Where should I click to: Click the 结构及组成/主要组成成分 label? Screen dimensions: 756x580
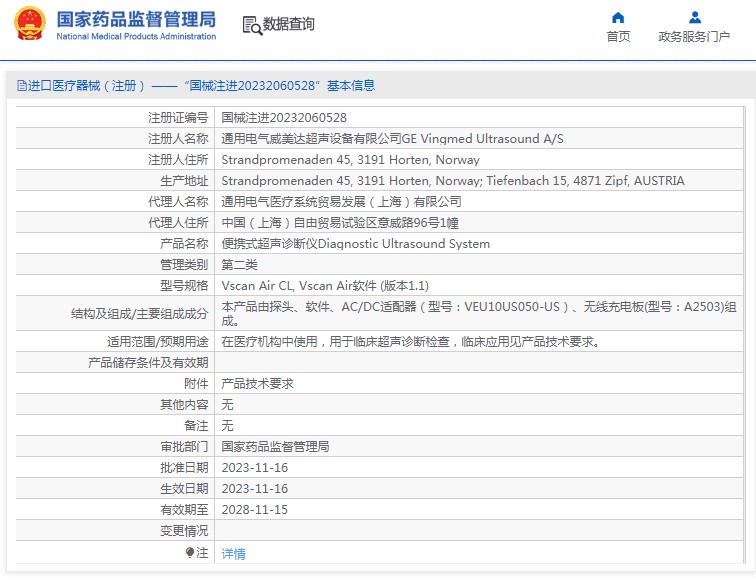(x=139, y=314)
